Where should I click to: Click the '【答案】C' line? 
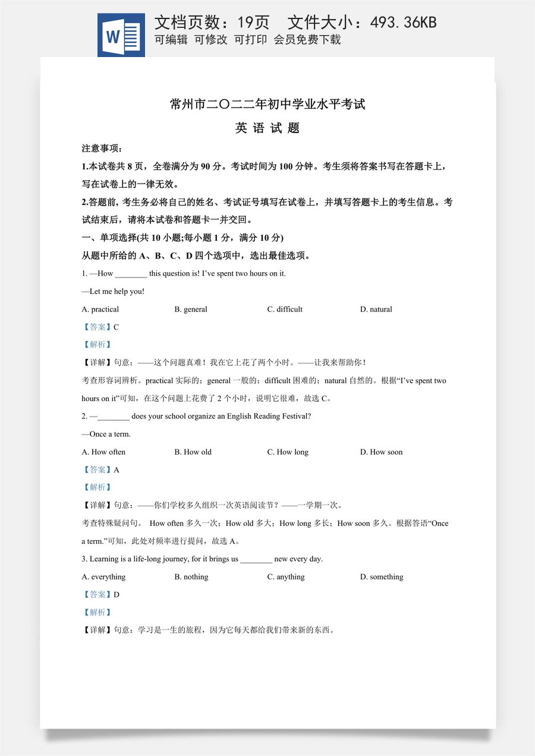click(100, 327)
